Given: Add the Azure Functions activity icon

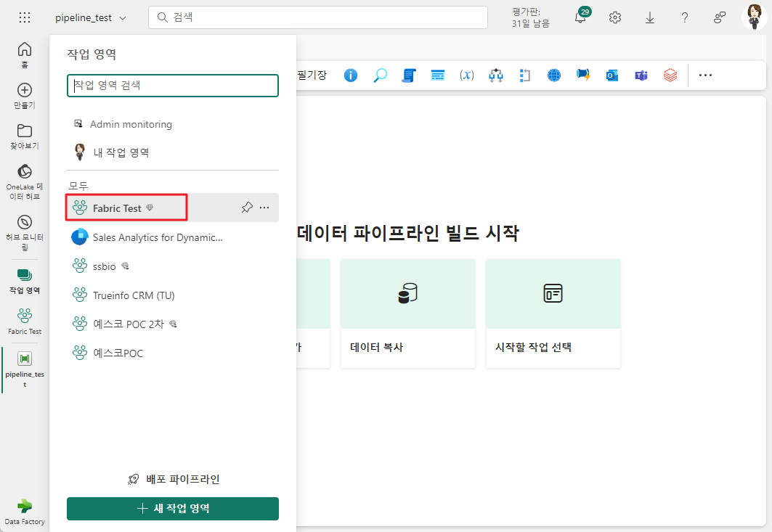Looking at the screenshot, I should [583, 75].
